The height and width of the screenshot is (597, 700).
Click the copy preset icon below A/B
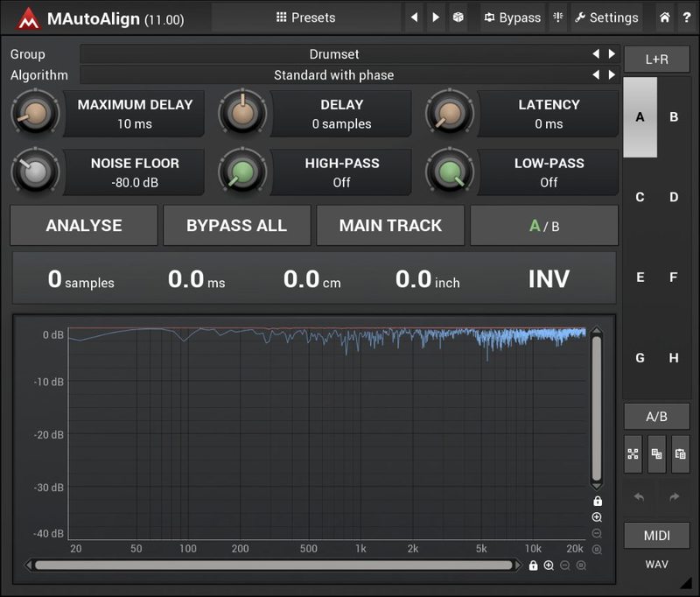click(x=656, y=453)
